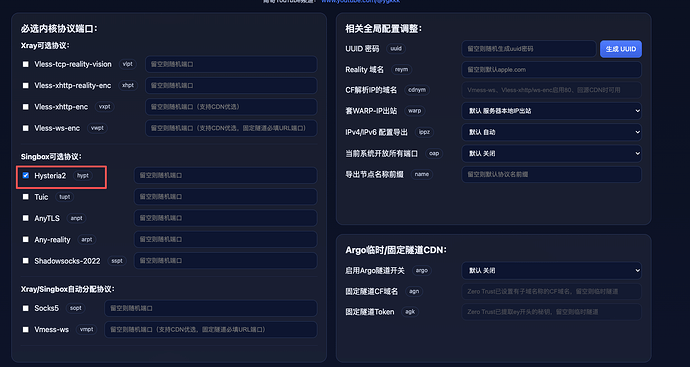Tick the Socks5 checkbox

tap(26, 308)
